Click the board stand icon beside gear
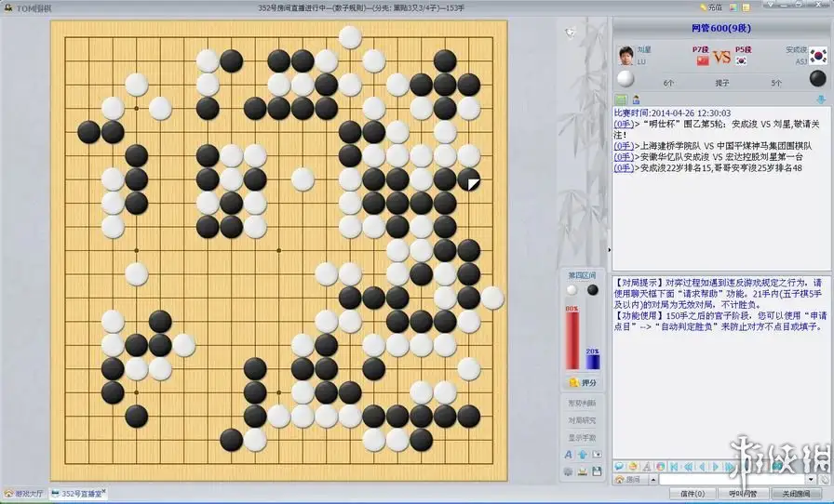The height and width of the screenshot is (504, 834). click(583, 471)
